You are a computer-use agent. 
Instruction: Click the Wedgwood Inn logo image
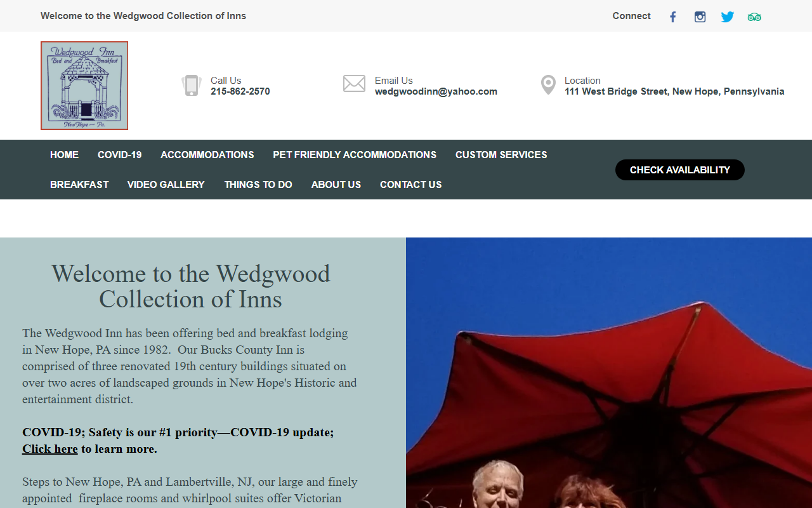click(84, 86)
